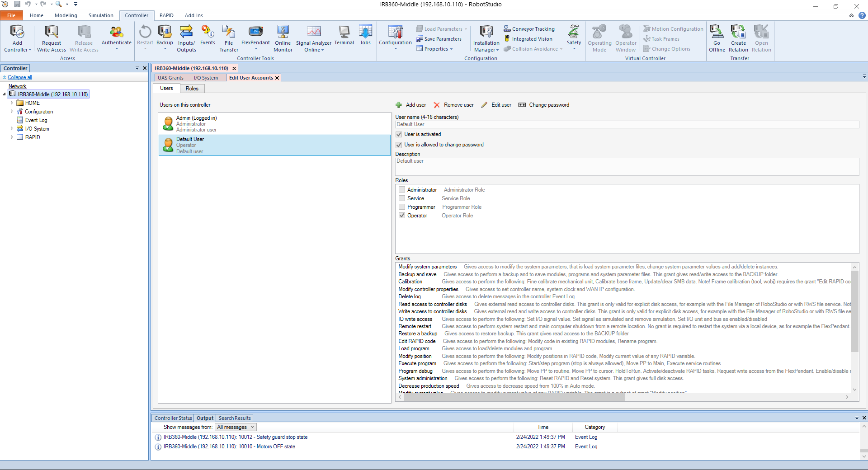Toggle 'User is allowed to change password'
The image size is (868, 470).
(399, 145)
